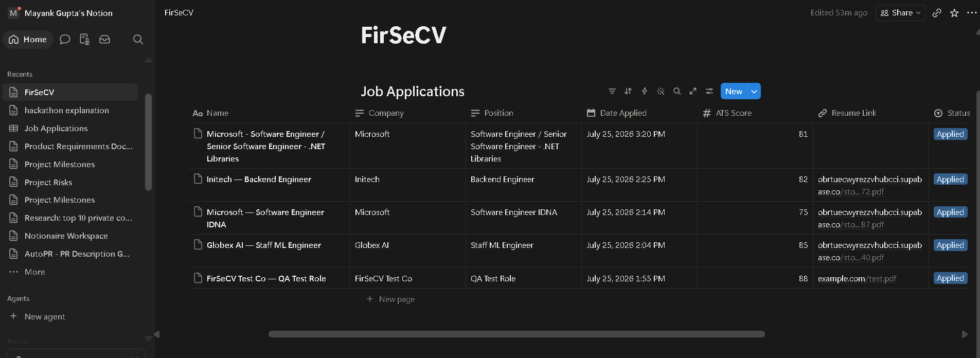Open Globex AI resume link ending 40.pdf
The image size is (980, 358).
click(x=870, y=252)
